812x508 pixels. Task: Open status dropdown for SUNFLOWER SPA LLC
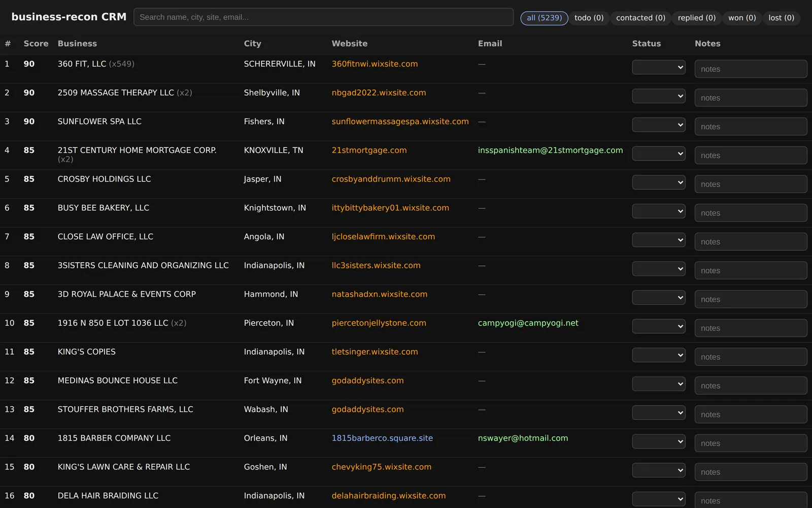659,125
